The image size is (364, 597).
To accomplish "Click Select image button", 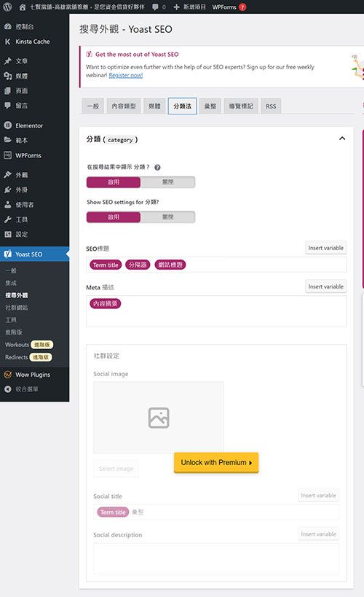I will point(116,469).
